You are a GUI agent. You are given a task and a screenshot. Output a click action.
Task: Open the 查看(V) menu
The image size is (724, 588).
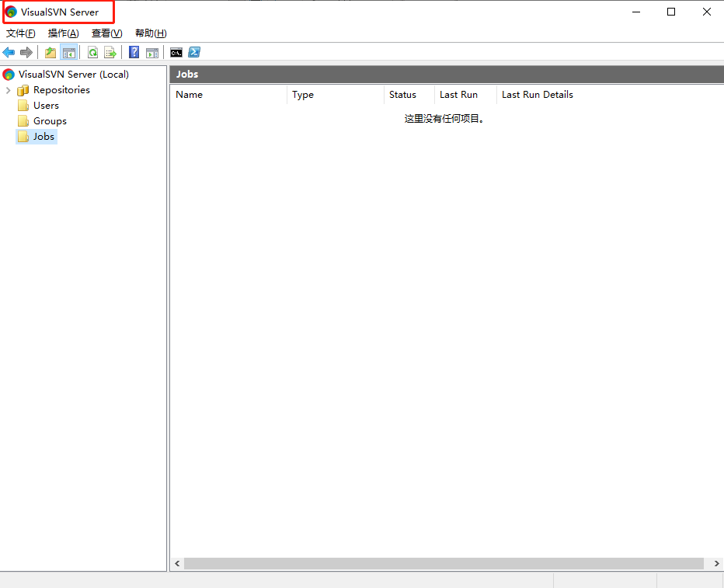click(106, 33)
